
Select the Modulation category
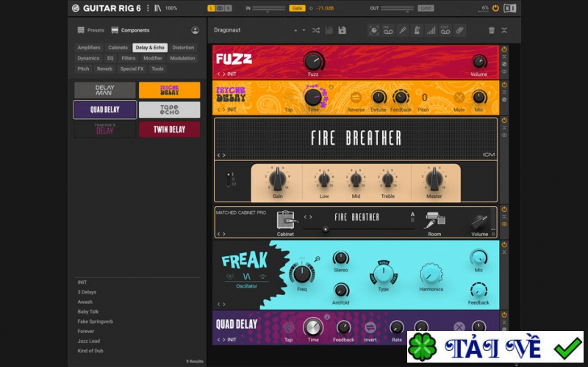182,58
